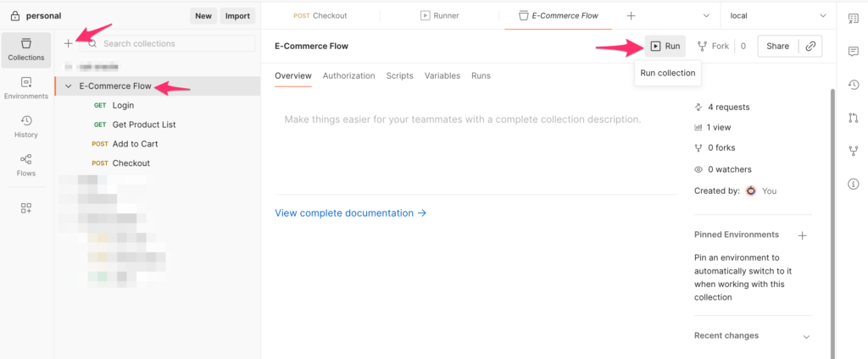Select the Add to Cart request
This screenshot has width=868, height=359.
click(135, 144)
